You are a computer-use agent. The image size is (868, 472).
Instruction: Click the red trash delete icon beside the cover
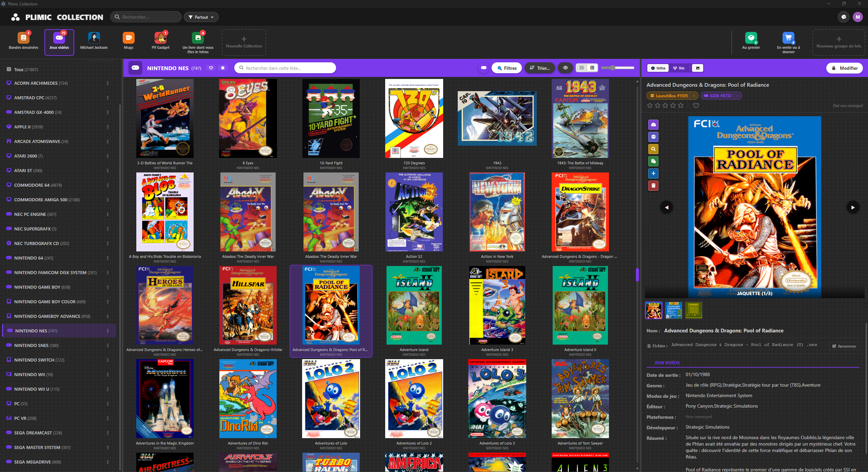pos(653,185)
